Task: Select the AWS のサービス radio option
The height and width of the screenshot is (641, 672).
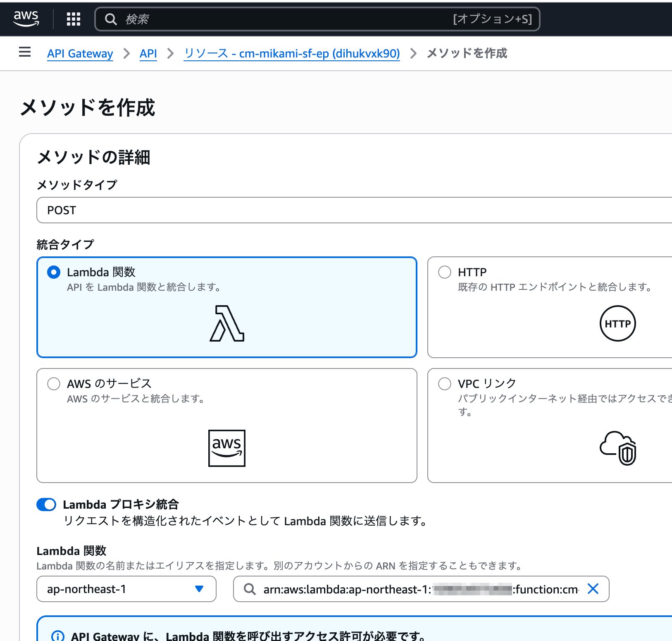Action: (x=54, y=384)
